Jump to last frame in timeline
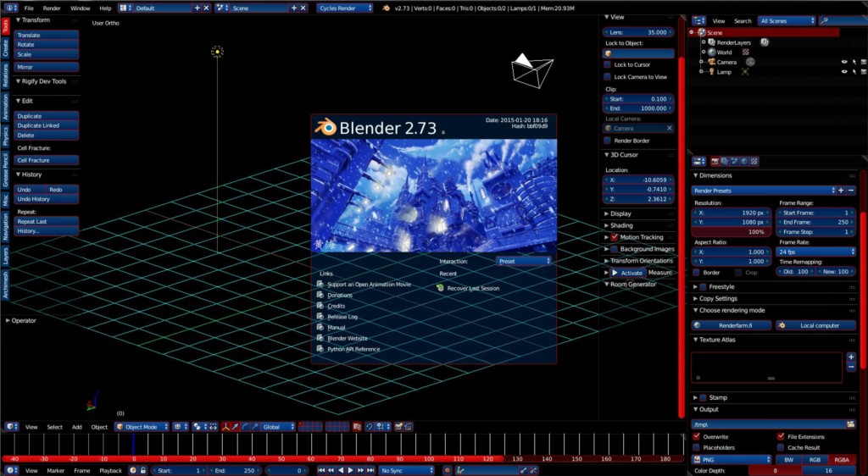868x476 pixels. pos(370,470)
